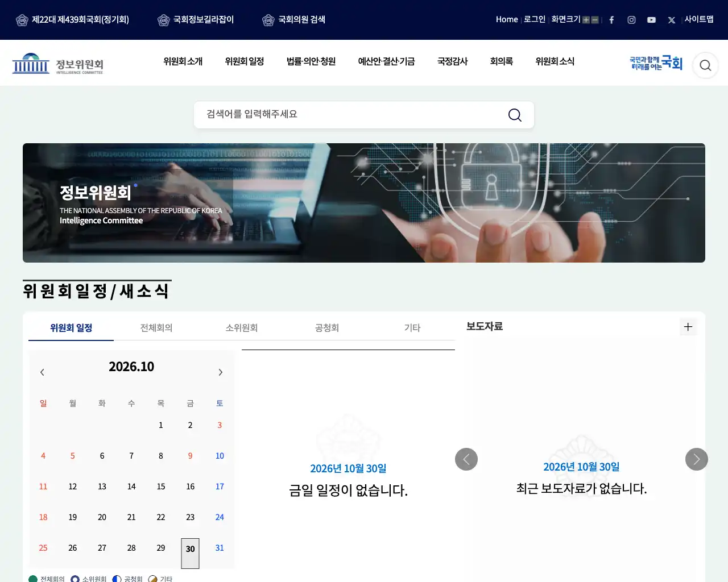Switch to the 소위원회 tab
This screenshot has width=728, height=582.
(x=242, y=328)
